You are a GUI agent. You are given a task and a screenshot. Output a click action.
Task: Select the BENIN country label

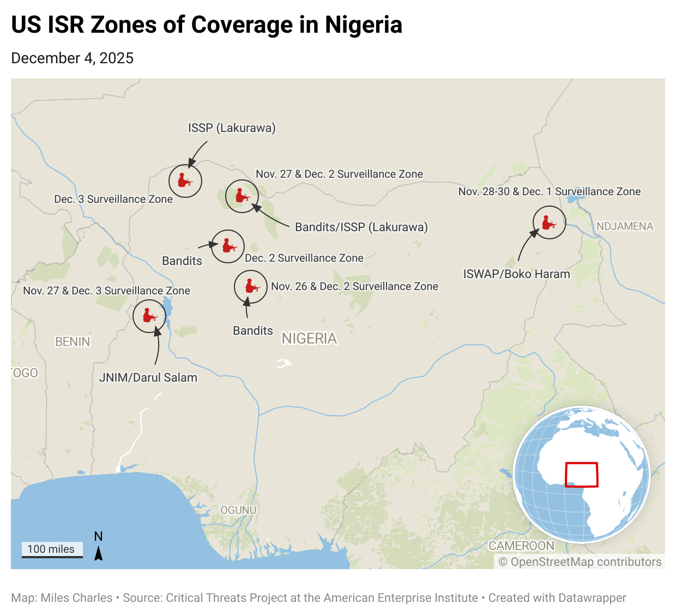tap(73, 342)
